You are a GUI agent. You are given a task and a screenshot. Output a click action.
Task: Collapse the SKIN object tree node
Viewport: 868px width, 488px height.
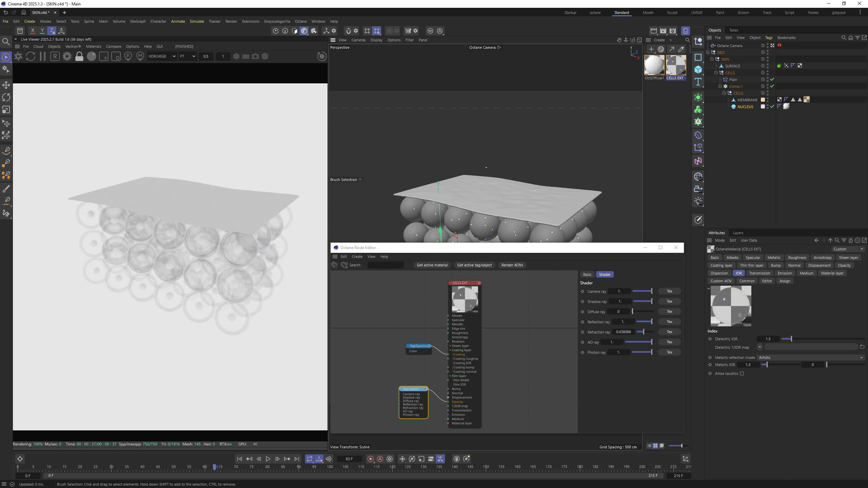[712, 59]
